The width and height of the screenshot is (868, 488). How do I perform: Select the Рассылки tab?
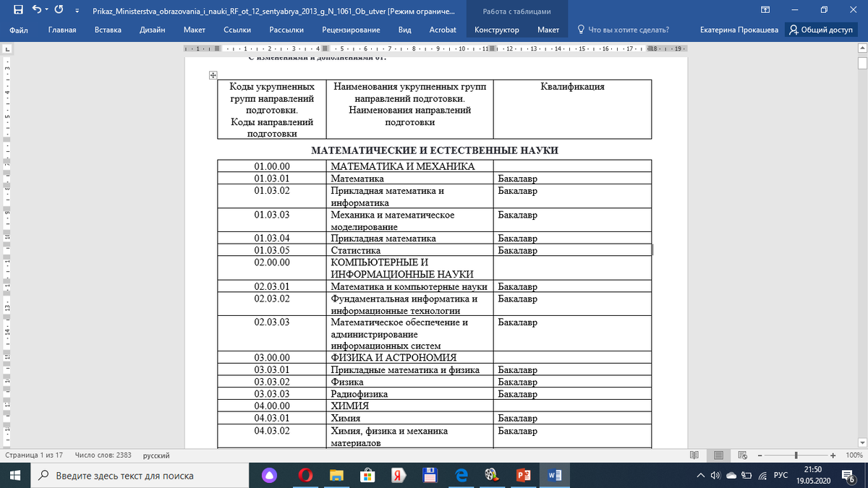click(286, 30)
